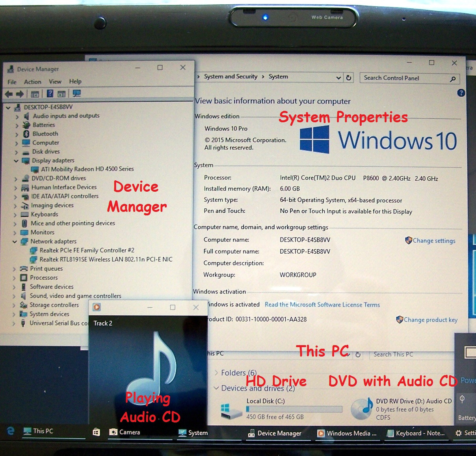The image size is (476, 456).
Task: Click the Local Disk (C:) drive icon
Action: pyautogui.click(x=231, y=411)
